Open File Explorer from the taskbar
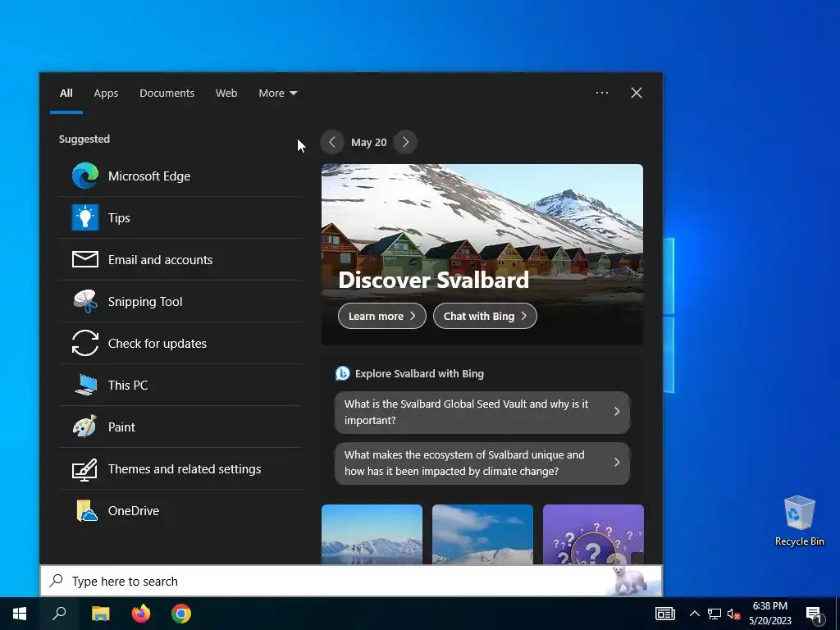The image size is (840, 630). pos(100,614)
